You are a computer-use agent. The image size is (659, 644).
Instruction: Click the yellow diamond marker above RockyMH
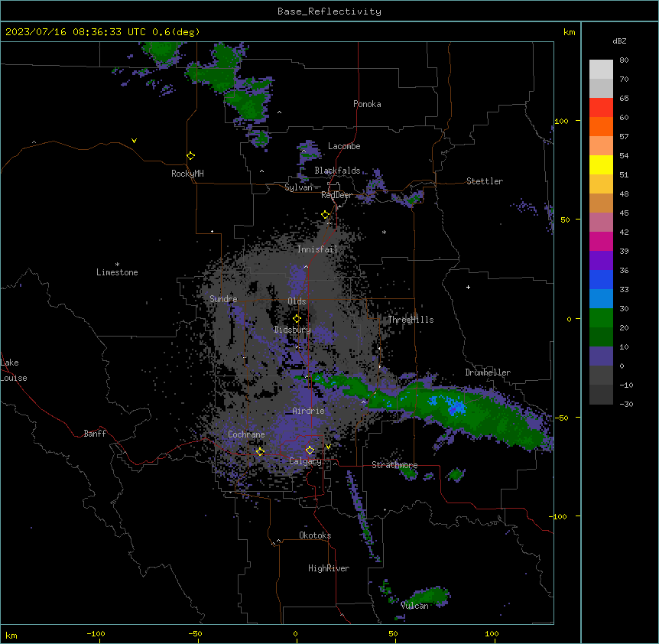tap(190, 155)
